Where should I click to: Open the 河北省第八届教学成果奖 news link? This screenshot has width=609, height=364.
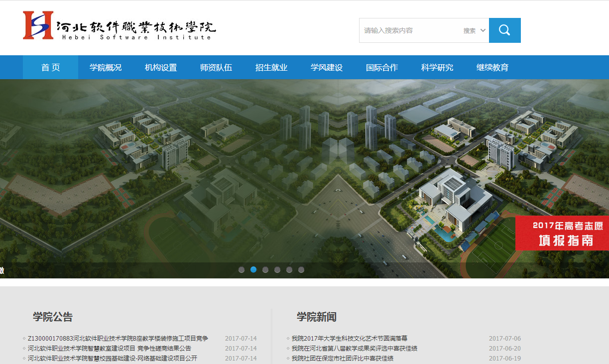click(x=354, y=349)
